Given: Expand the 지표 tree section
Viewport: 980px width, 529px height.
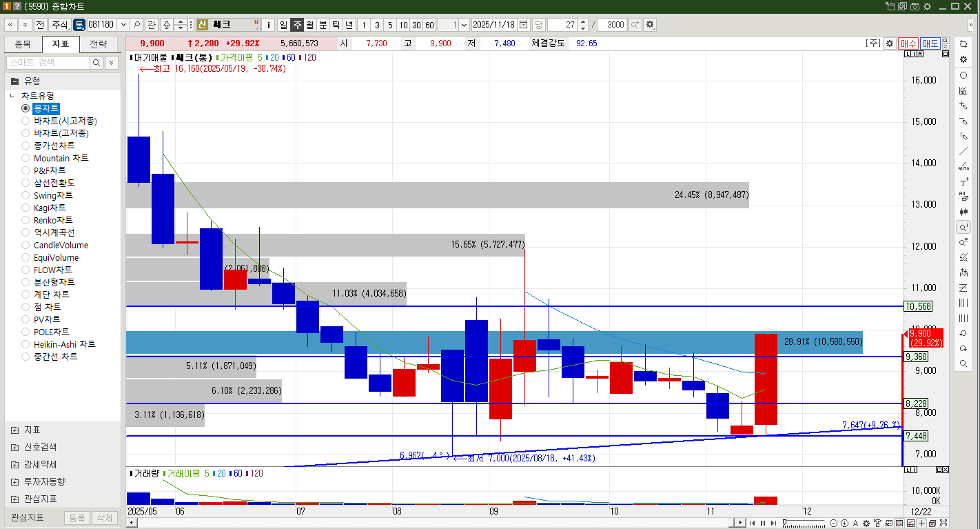Looking at the screenshot, I should 15,430.
